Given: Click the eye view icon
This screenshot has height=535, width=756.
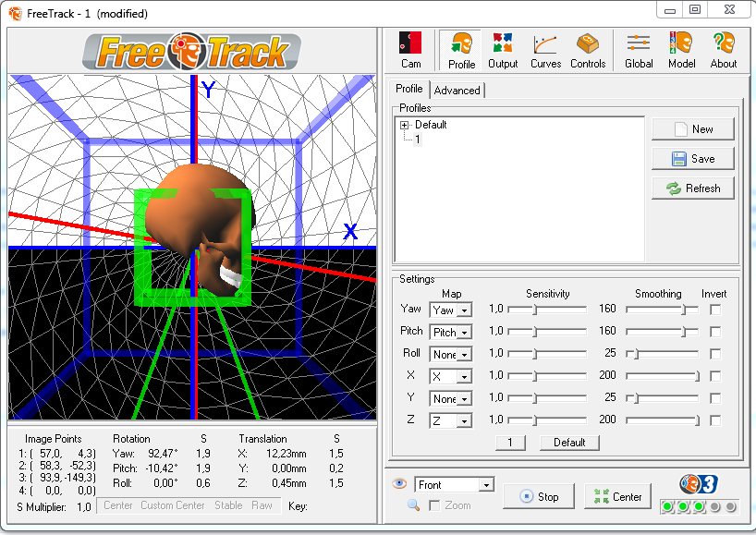Looking at the screenshot, I should 399,483.
